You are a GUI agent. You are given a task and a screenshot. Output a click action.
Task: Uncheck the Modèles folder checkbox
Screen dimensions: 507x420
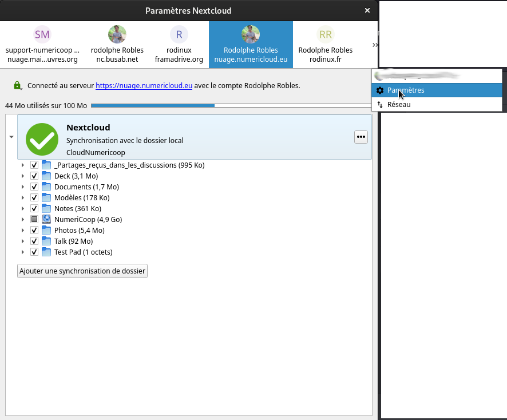[x=34, y=197]
